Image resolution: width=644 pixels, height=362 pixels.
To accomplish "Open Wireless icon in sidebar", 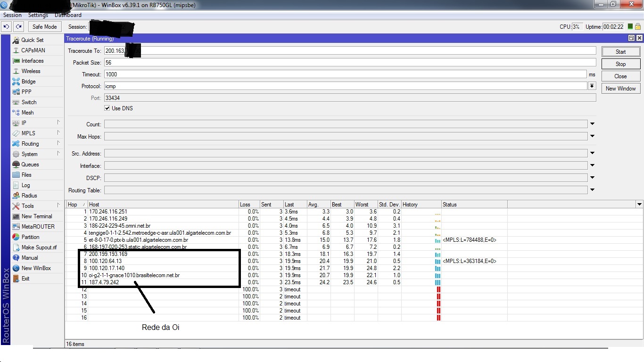I will tap(16, 71).
